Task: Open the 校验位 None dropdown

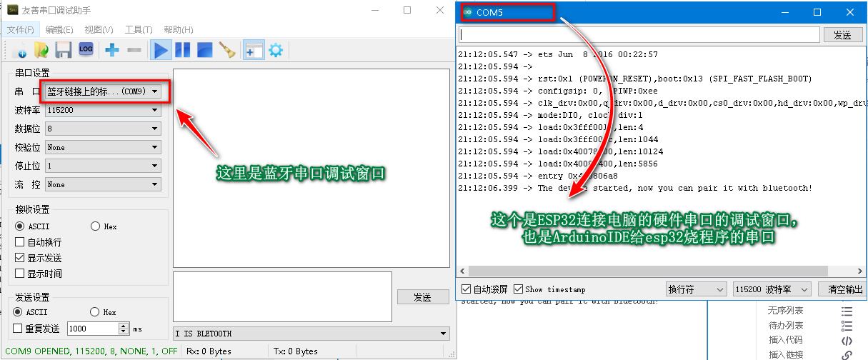Action: [x=103, y=147]
